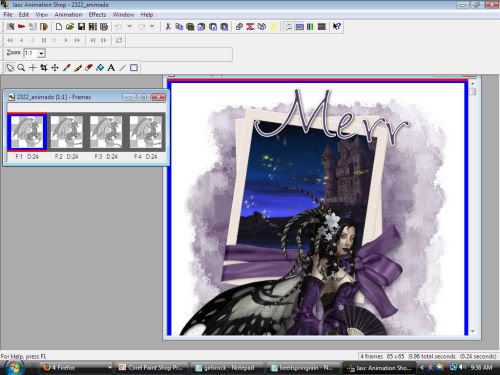Select the Dropper tool
Image resolution: width=500 pixels, height=375 pixels.
pyautogui.click(x=66, y=68)
